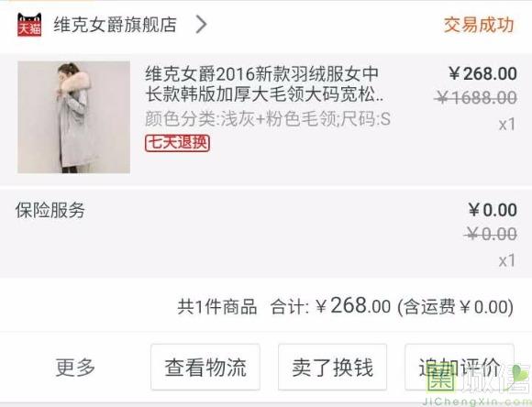Select the 颜色分类 浅灰+粉色毛领 spec line
The width and height of the screenshot is (532, 407).
coord(268,119)
